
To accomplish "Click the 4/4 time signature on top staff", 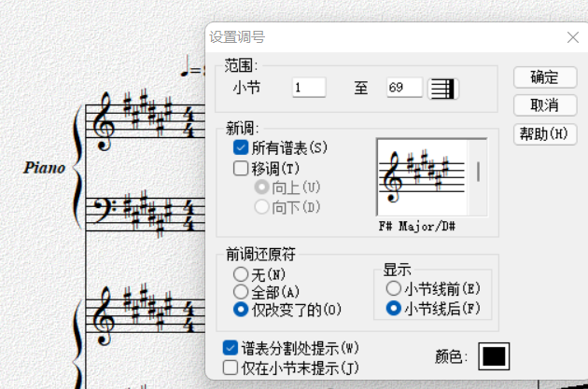I will pyautogui.click(x=189, y=121).
